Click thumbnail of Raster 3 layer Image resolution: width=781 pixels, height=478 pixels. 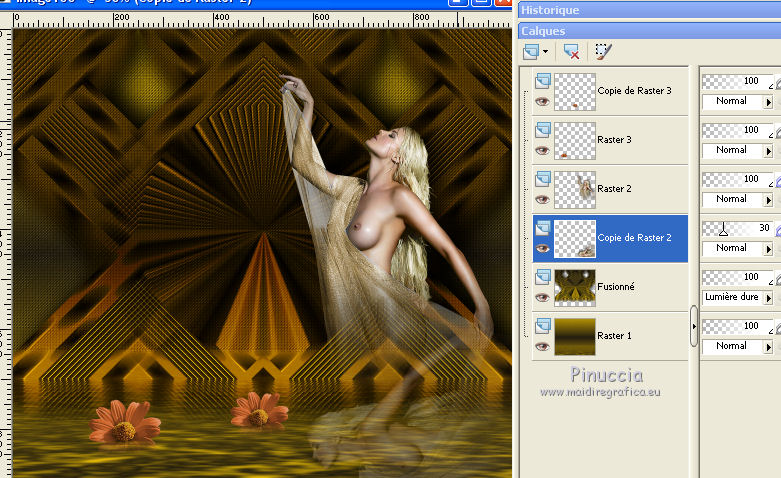(575, 140)
